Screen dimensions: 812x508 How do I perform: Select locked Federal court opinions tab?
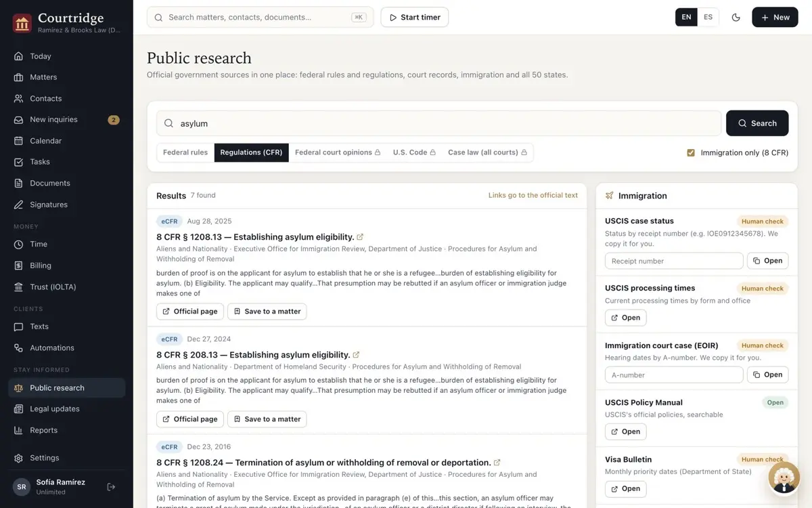338,152
